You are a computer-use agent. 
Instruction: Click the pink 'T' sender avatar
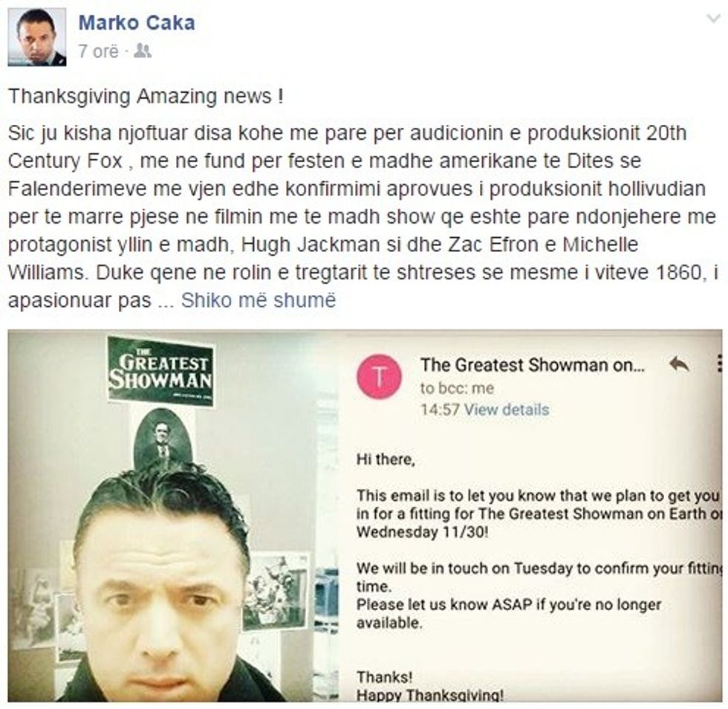point(379,376)
